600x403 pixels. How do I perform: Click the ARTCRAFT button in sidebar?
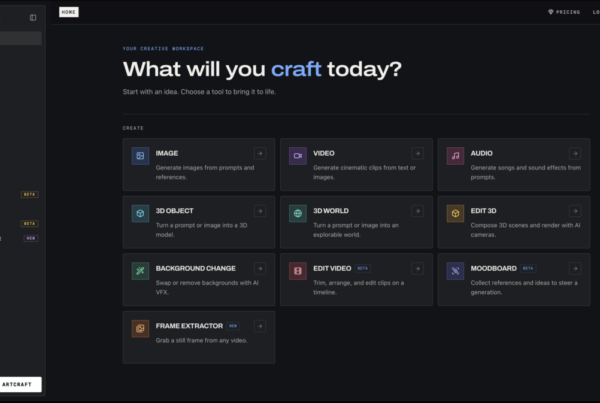tap(19, 384)
